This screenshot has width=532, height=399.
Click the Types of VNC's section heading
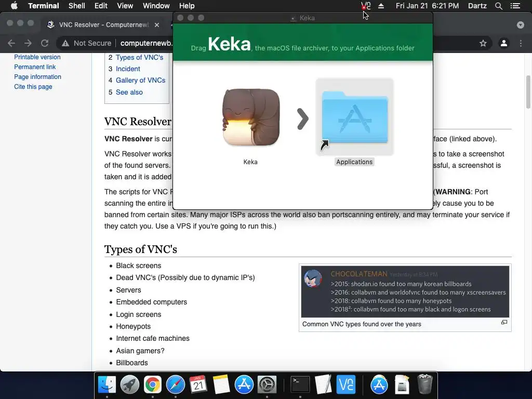pyautogui.click(x=140, y=249)
